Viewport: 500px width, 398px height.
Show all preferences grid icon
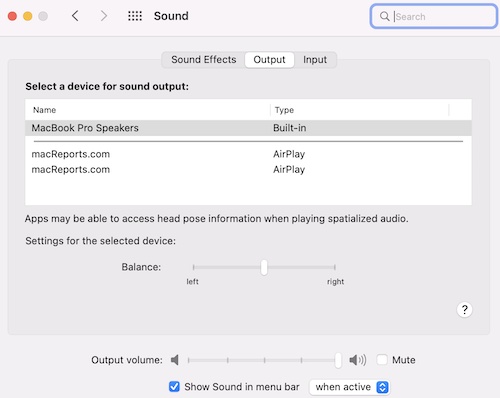tap(135, 16)
